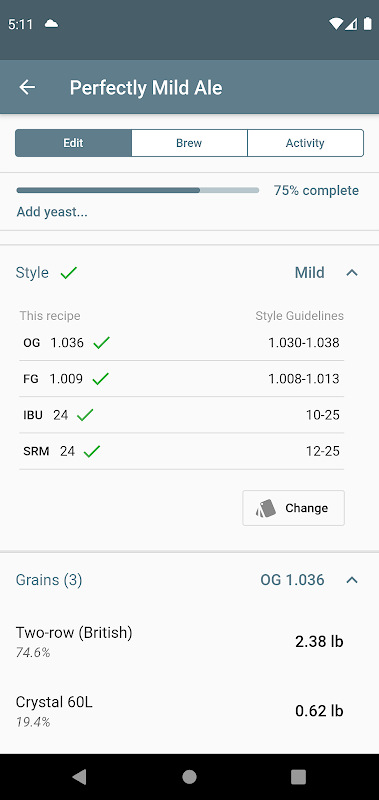Image resolution: width=379 pixels, height=800 pixels.
Task: Click the OG 1.036 green checkmark
Action: tap(102, 342)
